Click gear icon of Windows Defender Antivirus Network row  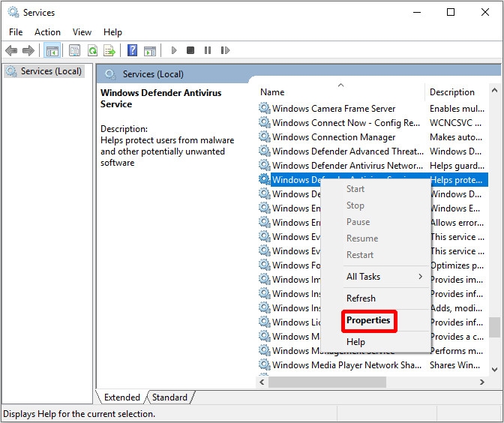264,165
